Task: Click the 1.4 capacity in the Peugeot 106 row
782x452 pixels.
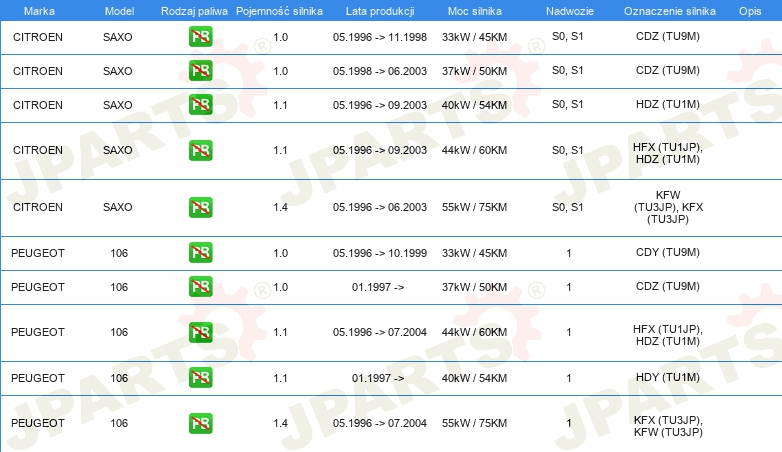Action: coord(280,423)
